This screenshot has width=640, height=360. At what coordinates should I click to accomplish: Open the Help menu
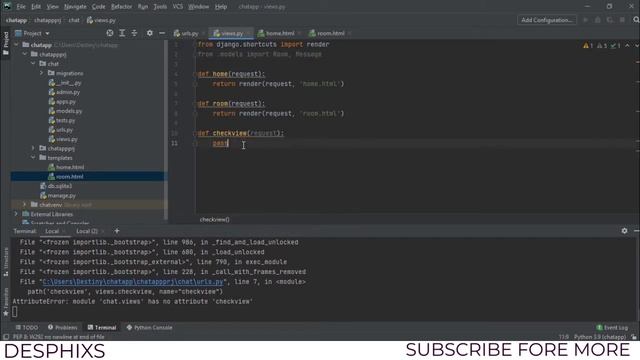221,7
